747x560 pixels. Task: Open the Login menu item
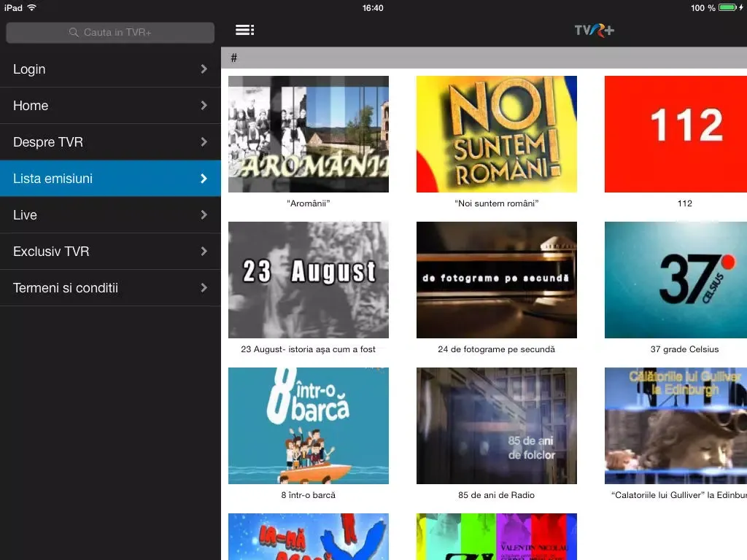pos(111,69)
